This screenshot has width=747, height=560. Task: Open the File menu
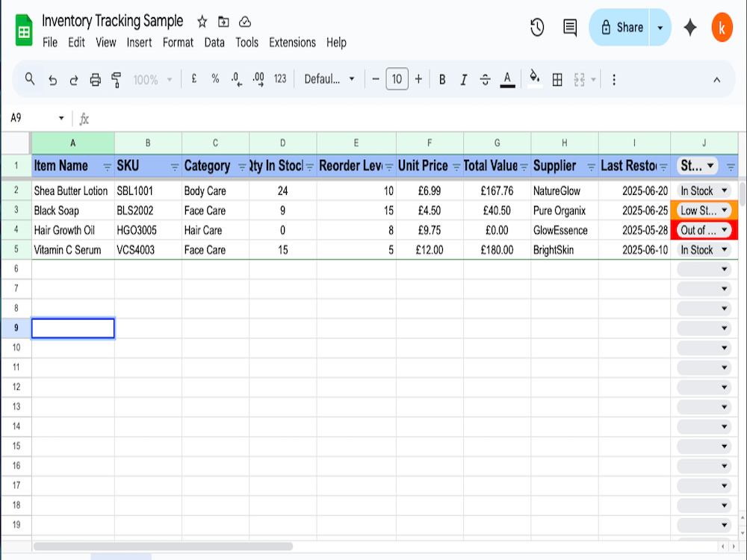click(49, 43)
